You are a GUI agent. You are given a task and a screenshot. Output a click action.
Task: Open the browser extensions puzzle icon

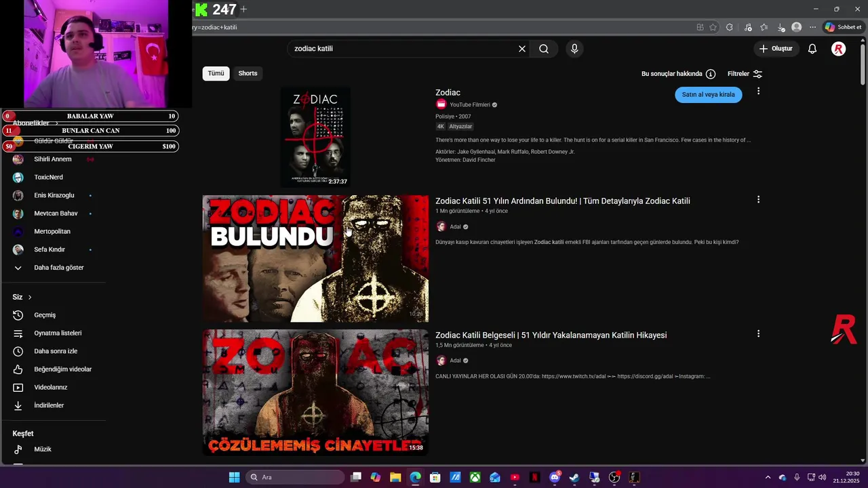pos(729,27)
